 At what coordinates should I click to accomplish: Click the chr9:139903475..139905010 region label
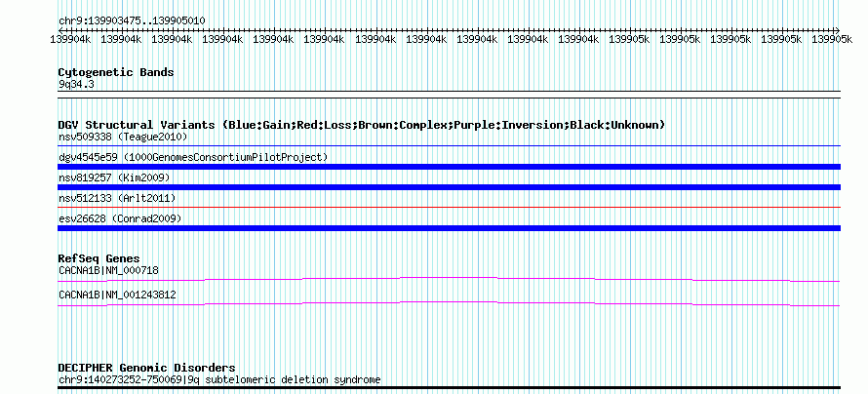coord(132,21)
